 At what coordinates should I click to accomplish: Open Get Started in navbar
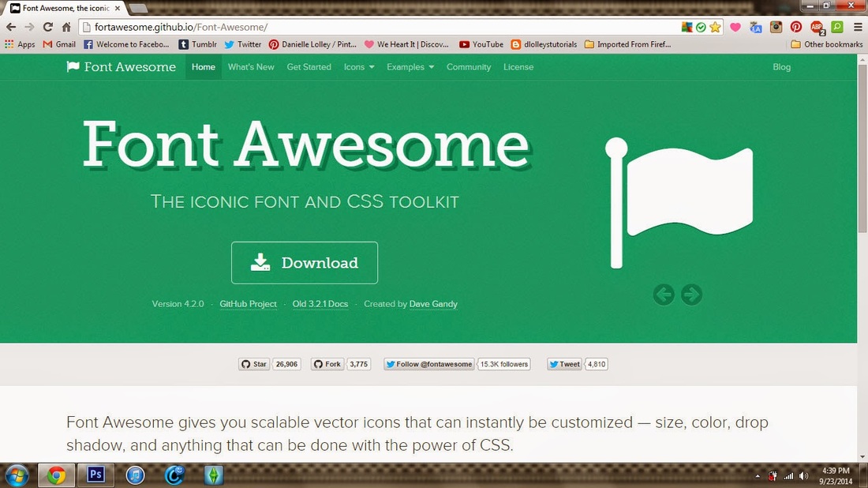point(309,67)
